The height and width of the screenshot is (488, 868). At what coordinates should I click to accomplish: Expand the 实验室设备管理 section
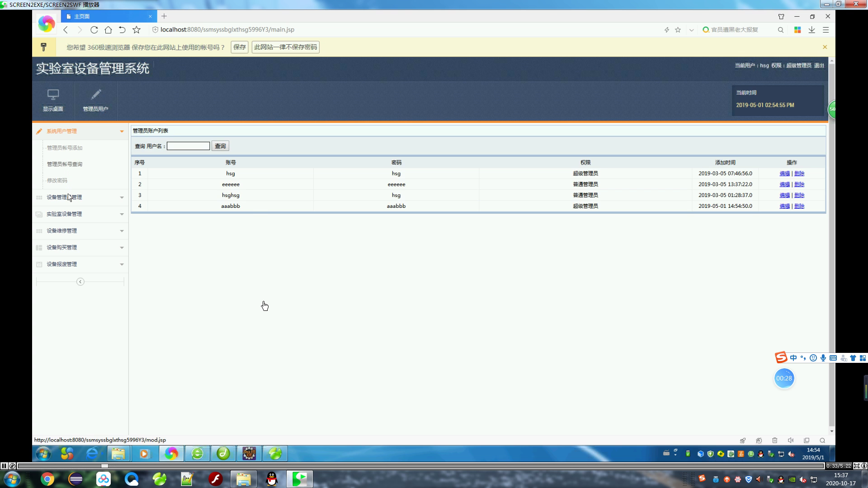80,214
